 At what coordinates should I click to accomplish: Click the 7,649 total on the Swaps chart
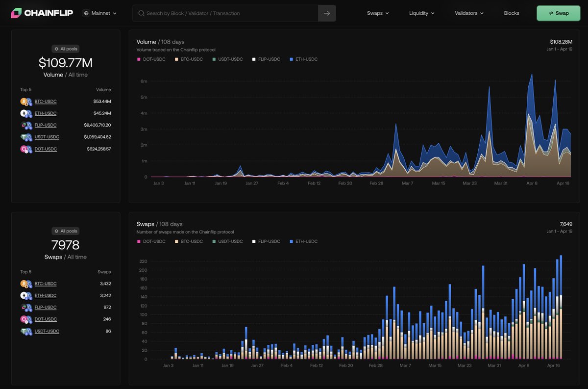[566, 224]
